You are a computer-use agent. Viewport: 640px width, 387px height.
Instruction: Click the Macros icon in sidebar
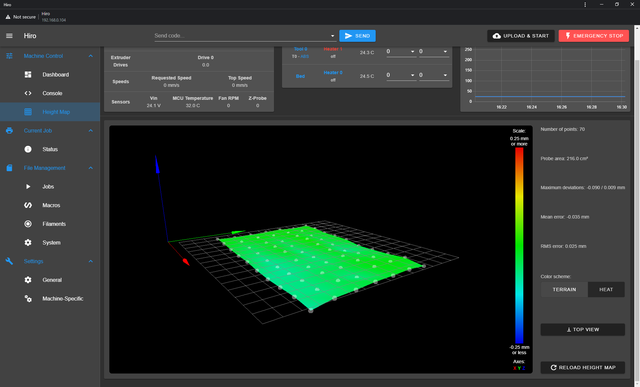(28, 205)
